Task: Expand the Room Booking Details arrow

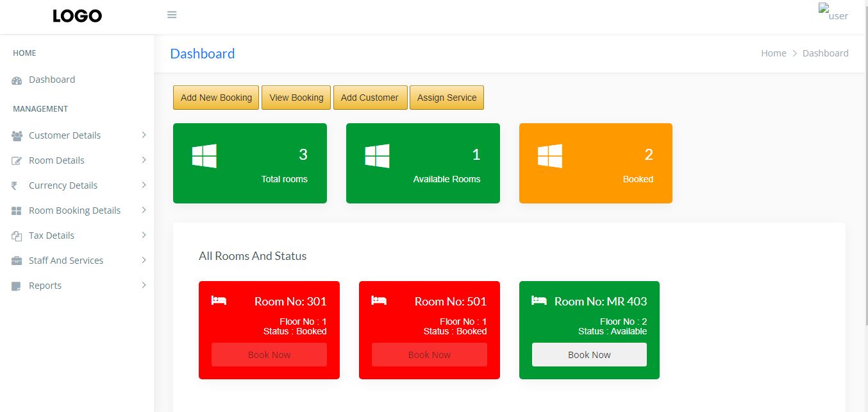Action: click(x=144, y=210)
